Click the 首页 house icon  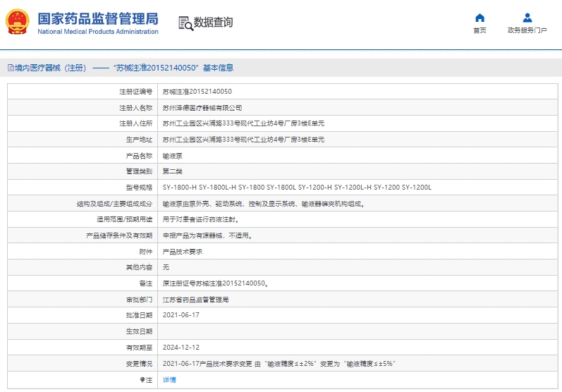tap(479, 18)
